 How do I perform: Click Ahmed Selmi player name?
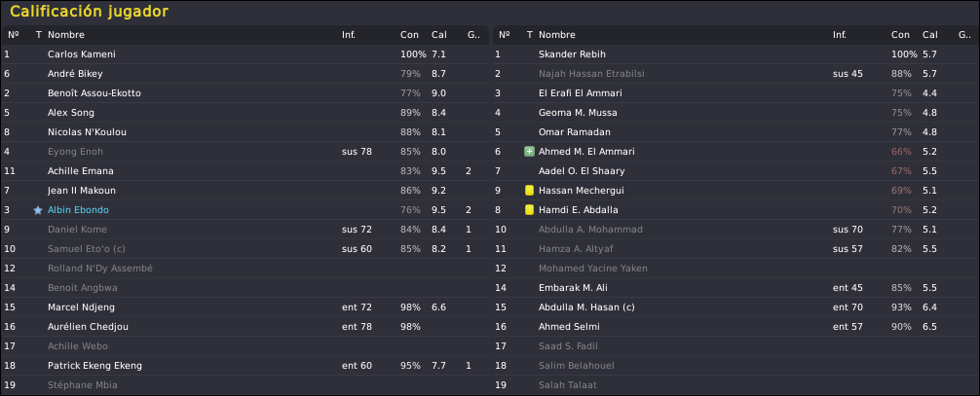pos(564,327)
